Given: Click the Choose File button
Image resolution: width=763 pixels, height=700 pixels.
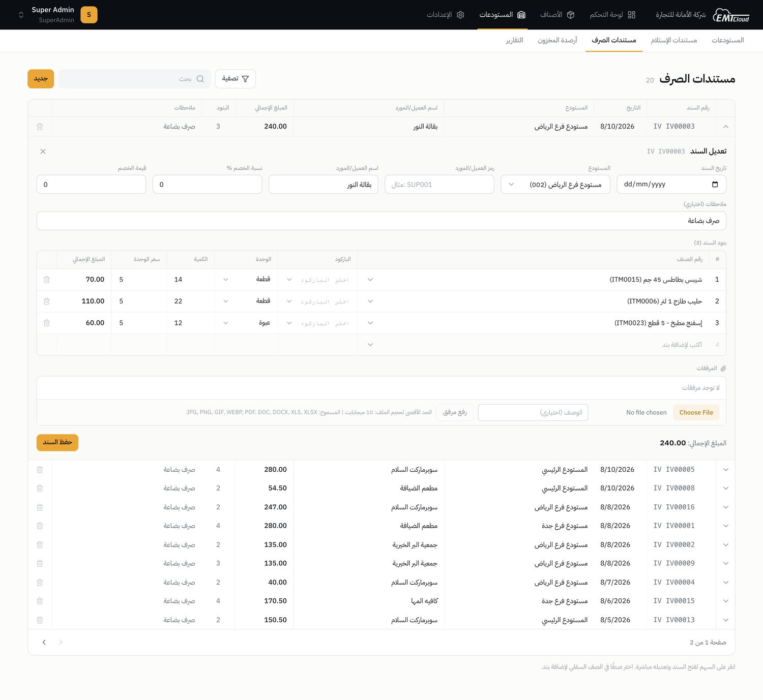Looking at the screenshot, I should pyautogui.click(x=696, y=412).
